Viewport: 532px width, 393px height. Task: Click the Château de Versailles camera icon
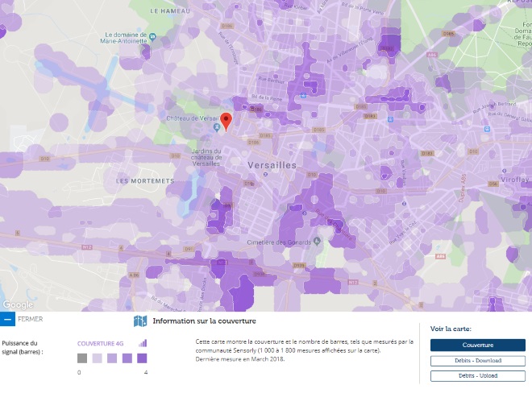pos(215,129)
